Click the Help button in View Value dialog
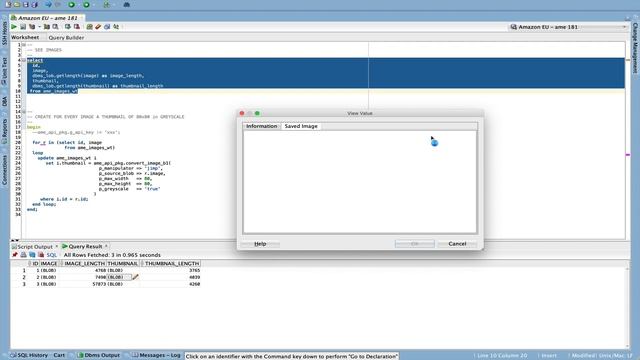 pos(260,244)
